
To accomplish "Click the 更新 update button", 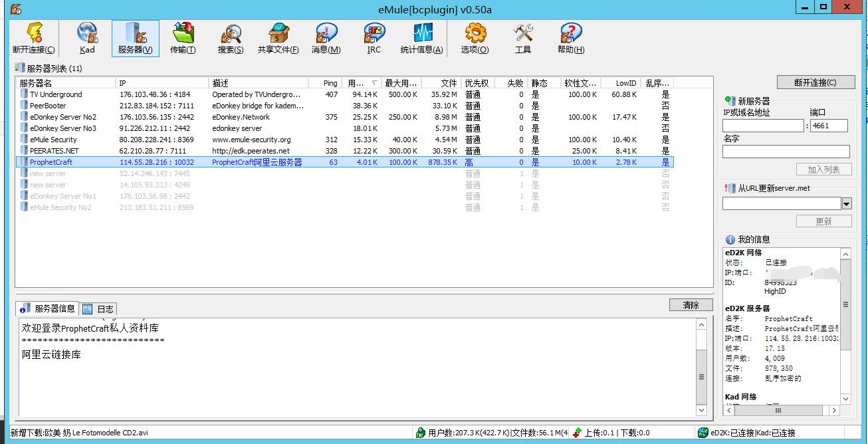I will [x=823, y=221].
